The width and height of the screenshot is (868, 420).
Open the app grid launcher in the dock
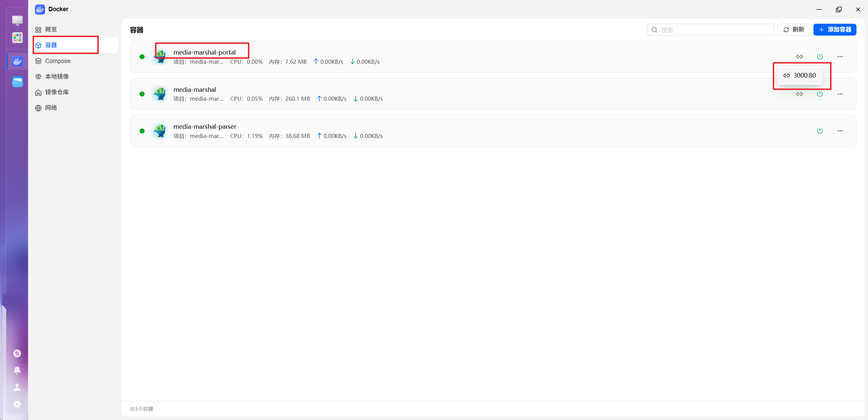[x=17, y=38]
